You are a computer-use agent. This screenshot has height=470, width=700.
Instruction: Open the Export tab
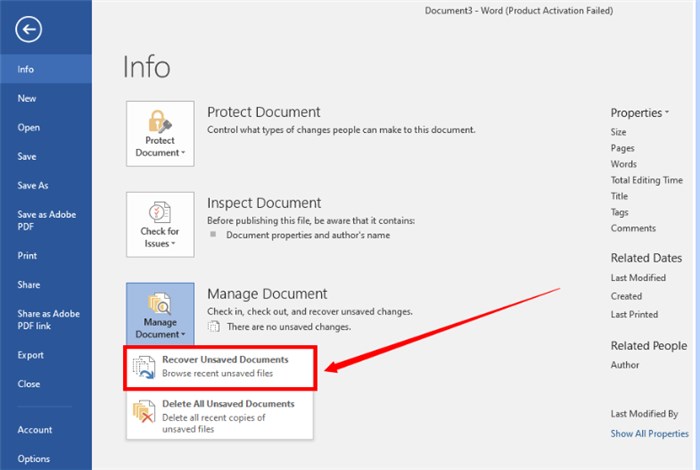point(46,355)
